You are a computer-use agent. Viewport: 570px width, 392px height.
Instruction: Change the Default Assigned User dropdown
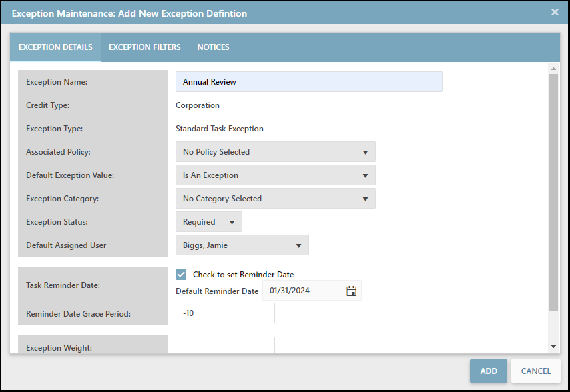(242, 245)
